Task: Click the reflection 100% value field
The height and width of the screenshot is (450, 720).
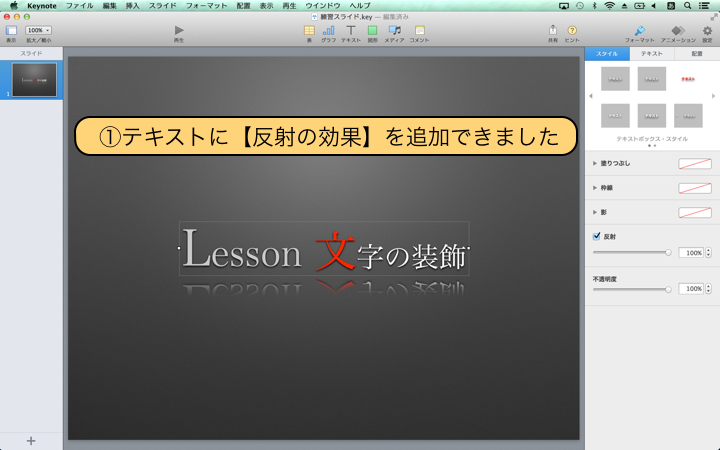Action: coord(691,253)
